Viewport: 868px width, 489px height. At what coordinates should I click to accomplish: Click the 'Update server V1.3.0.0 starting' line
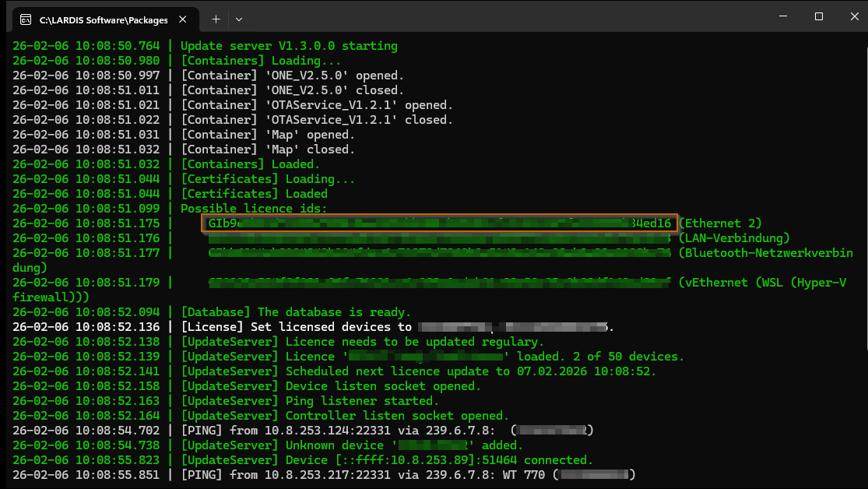(x=289, y=46)
